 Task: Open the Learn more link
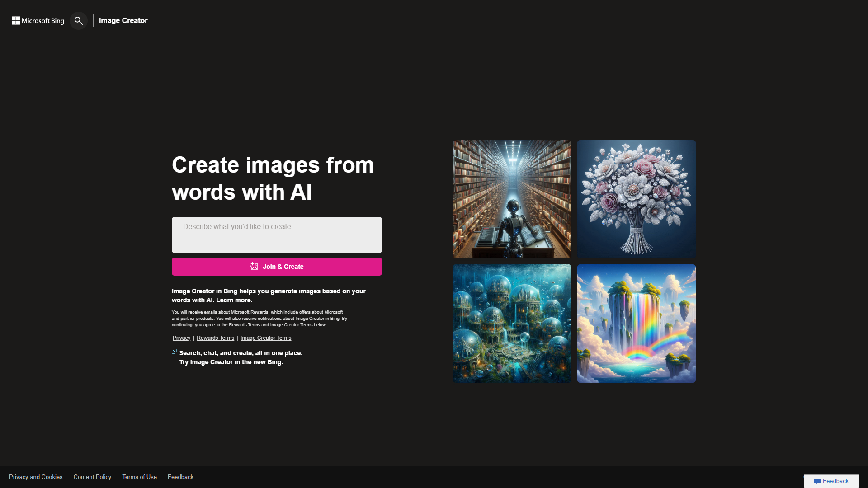click(x=234, y=300)
